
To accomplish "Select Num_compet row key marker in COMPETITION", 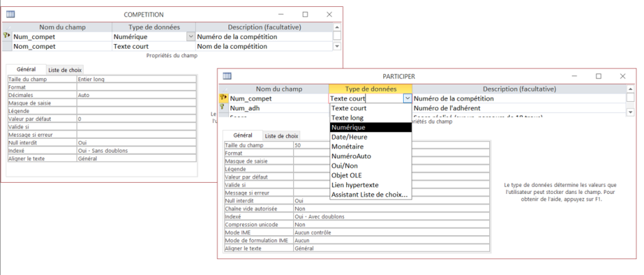I will [7, 36].
